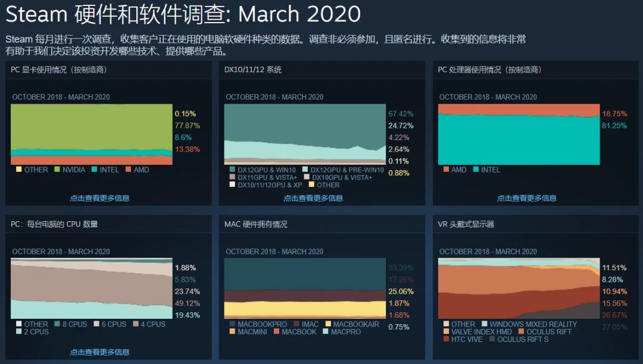Screen dimensions: 643x364
Task: Click the 15.56% value in VR panel
Action: [x=614, y=303]
